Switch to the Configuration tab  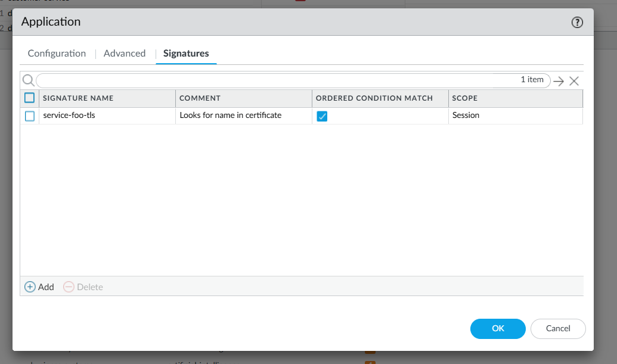(57, 54)
